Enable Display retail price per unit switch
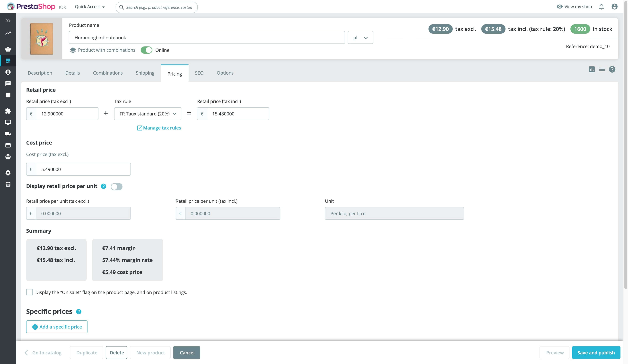This screenshot has height=364, width=628. (x=117, y=187)
